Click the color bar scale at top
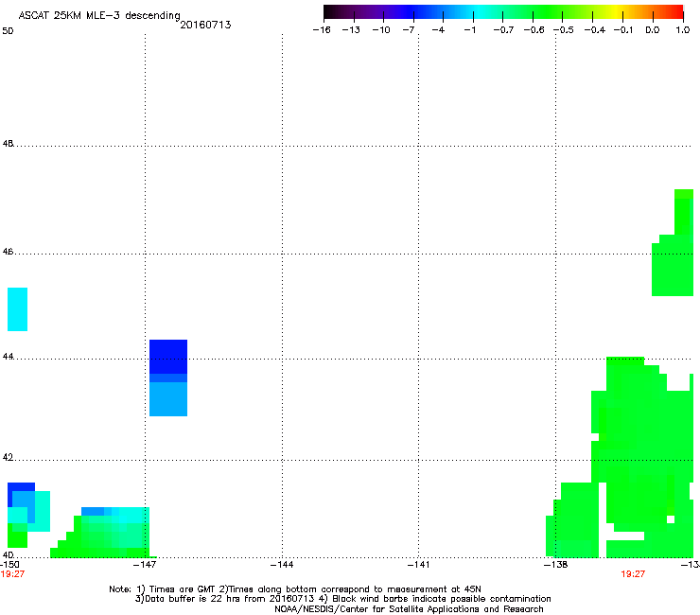This screenshot has height=615, width=700. [x=503, y=12]
